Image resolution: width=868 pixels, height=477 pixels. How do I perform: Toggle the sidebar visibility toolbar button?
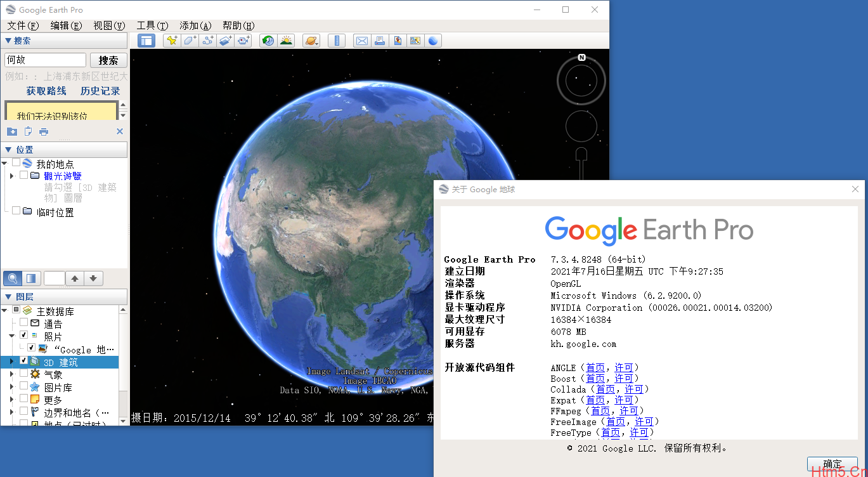coord(146,41)
